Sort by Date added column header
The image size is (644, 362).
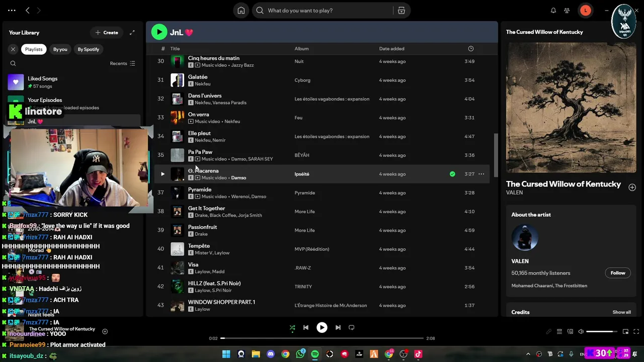(391, 49)
